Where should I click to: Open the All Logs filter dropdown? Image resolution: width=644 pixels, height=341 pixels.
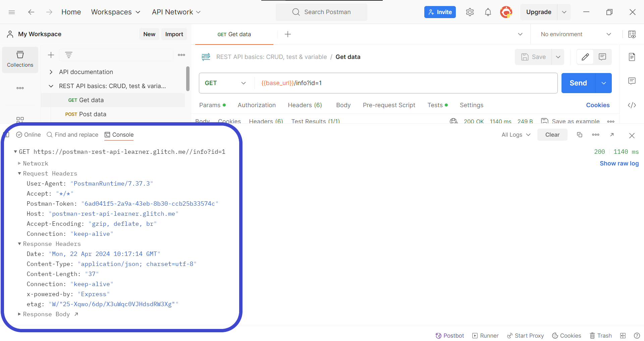516,135
